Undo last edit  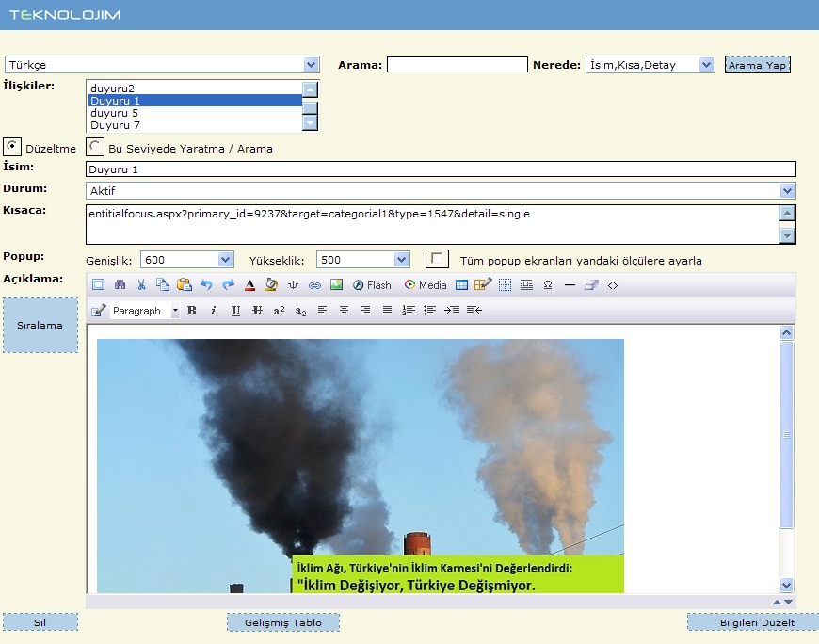click(206, 284)
